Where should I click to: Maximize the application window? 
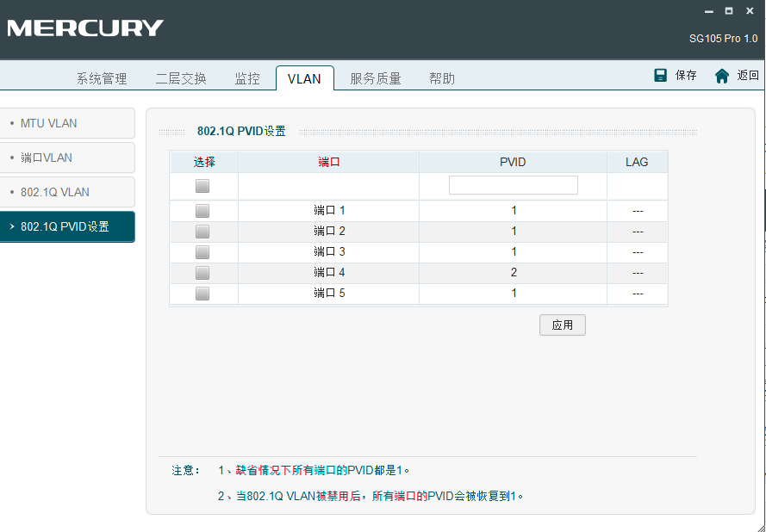point(729,11)
